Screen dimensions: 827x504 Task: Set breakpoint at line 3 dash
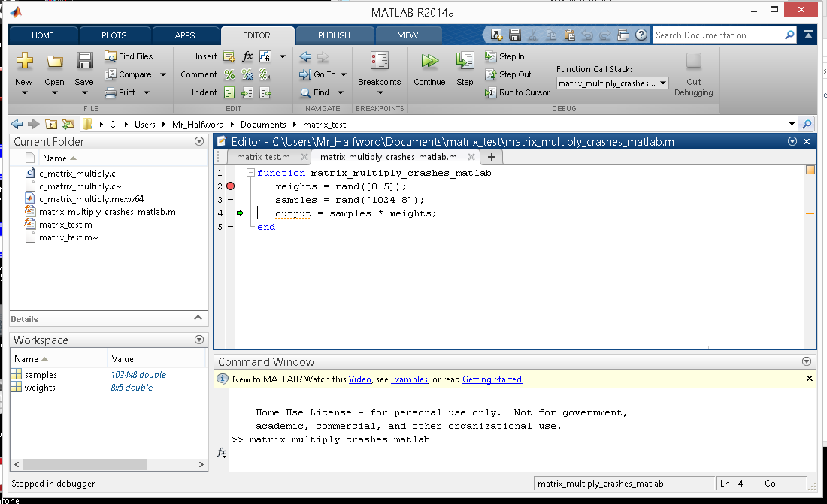click(x=231, y=200)
